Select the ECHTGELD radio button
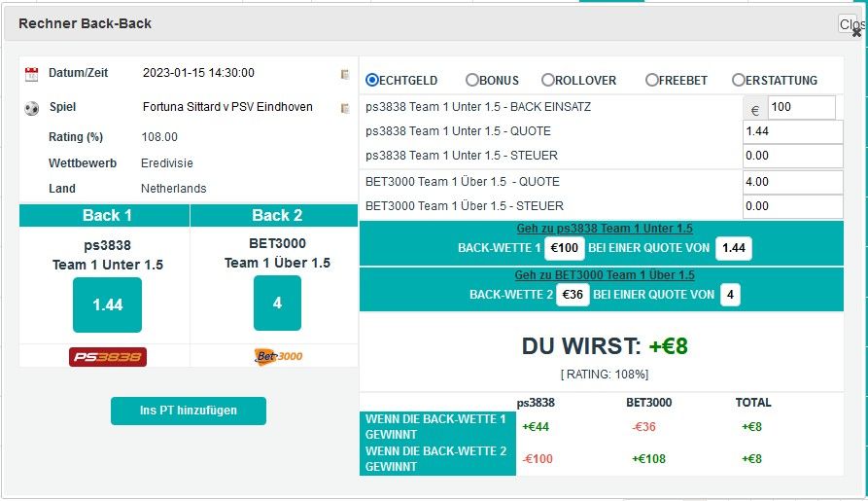 [x=372, y=81]
